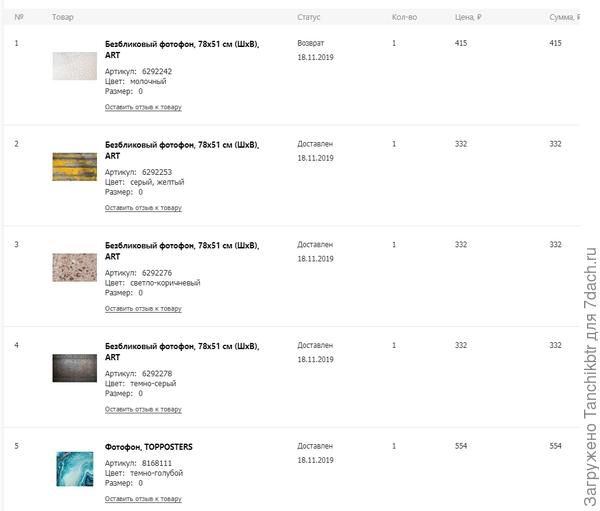This screenshot has height=511, width=600.
Task: Leave a review for item 6292242
Action: coord(143,107)
